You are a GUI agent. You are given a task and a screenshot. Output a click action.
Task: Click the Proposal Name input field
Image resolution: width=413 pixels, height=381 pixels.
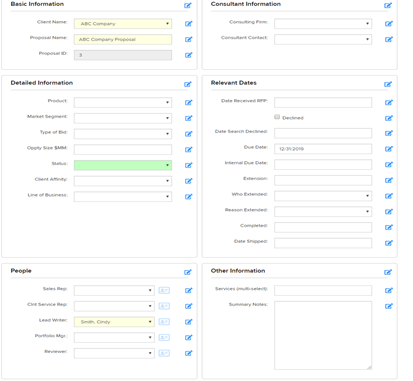click(123, 39)
